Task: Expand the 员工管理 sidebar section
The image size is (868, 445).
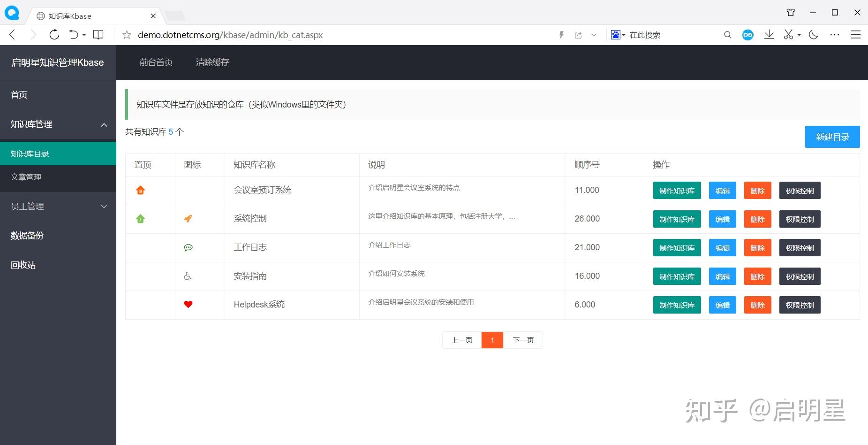Action: (x=104, y=207)
